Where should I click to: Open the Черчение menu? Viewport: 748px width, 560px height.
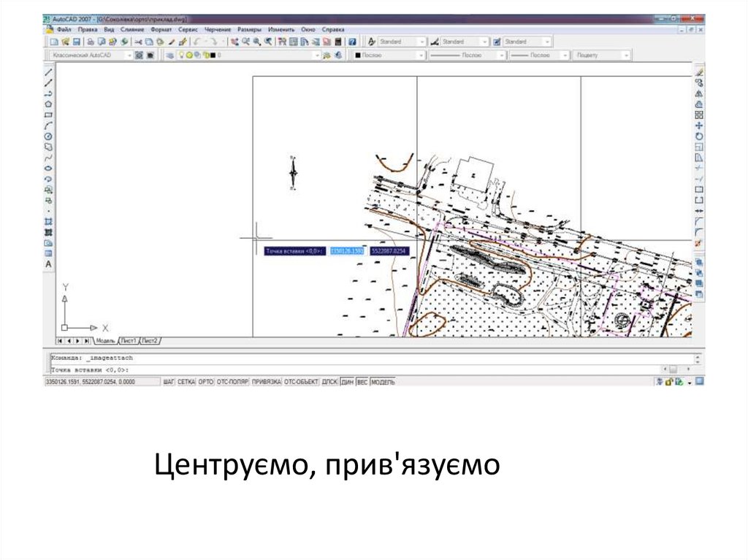pyautogui.click(x=218, y=30)
